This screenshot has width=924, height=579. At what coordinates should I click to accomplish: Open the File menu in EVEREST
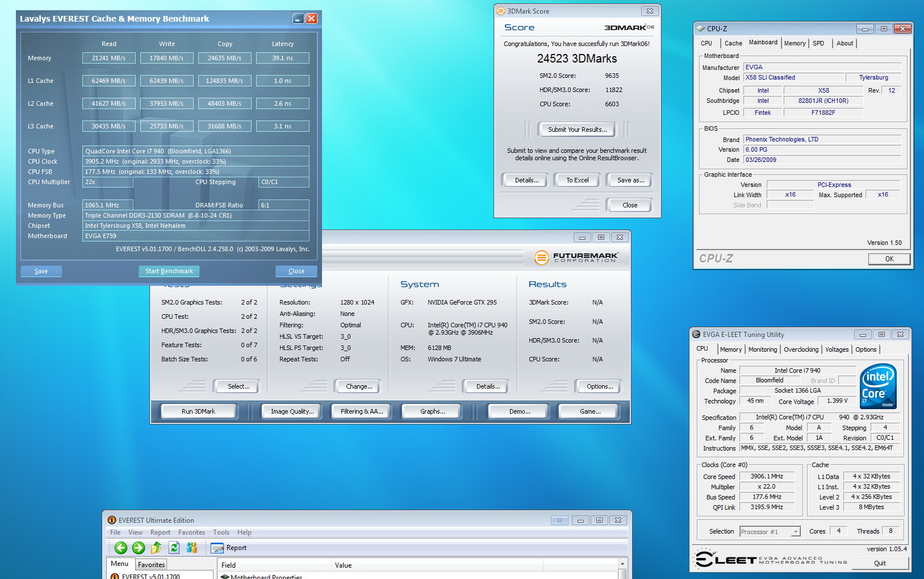click(x=115, y=532)
